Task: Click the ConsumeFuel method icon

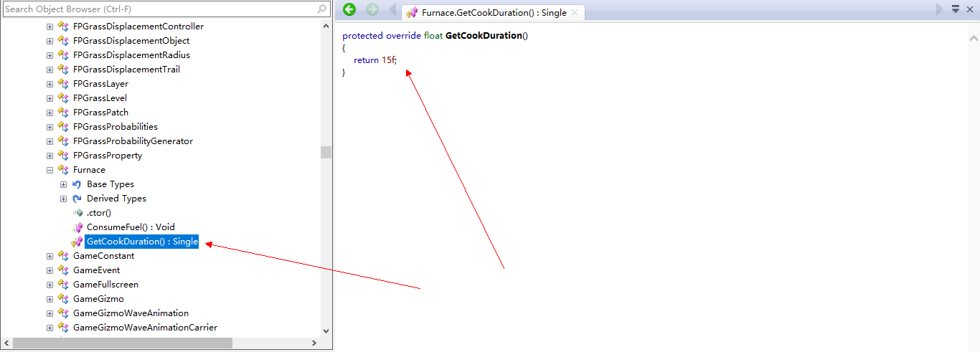Action: click(77, 227)
